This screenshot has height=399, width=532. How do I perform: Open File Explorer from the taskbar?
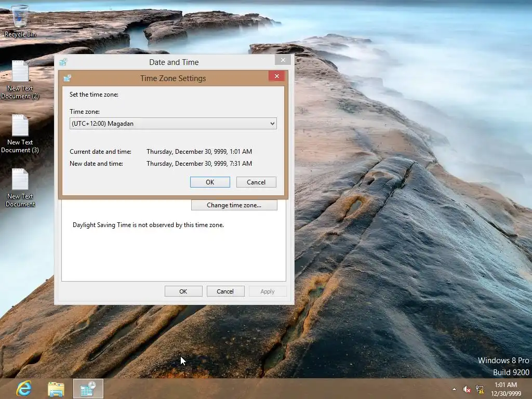pos(56,389)
